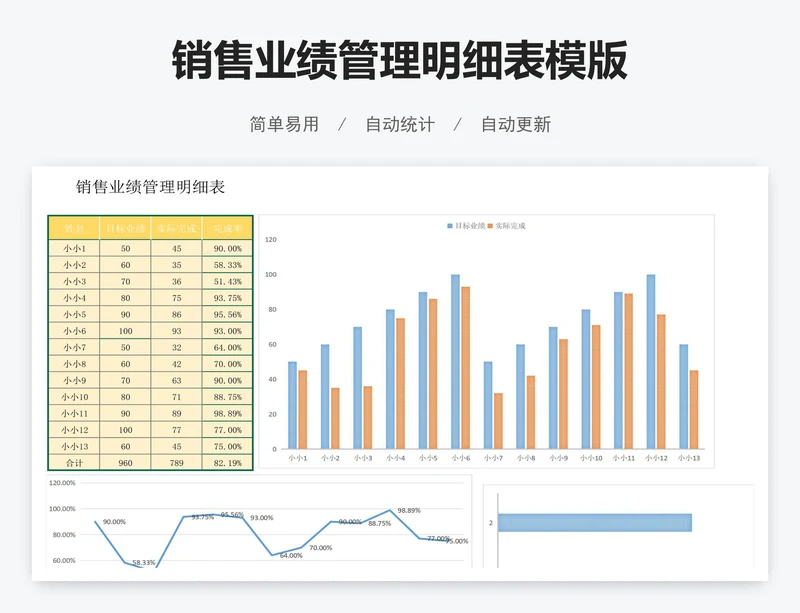Select the 姓名 header cell in table
The height and width of the screenshot is (613, 800).
[x=74, y=228]
